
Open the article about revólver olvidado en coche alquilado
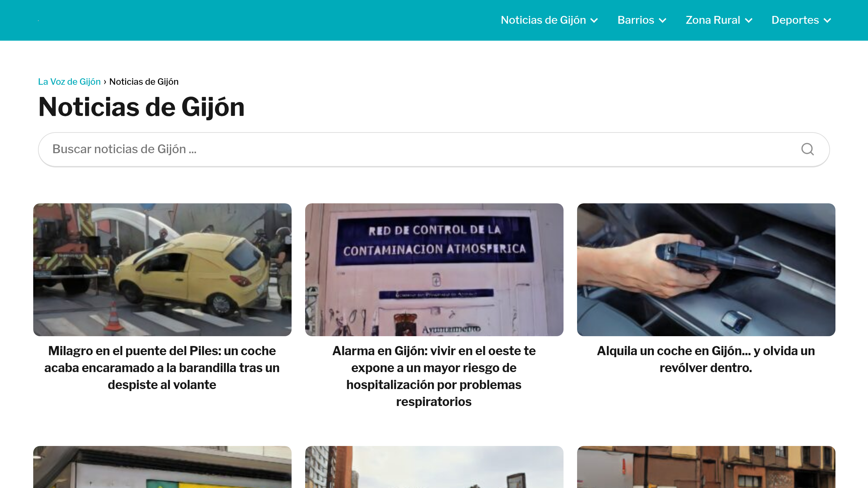point(705,359)
